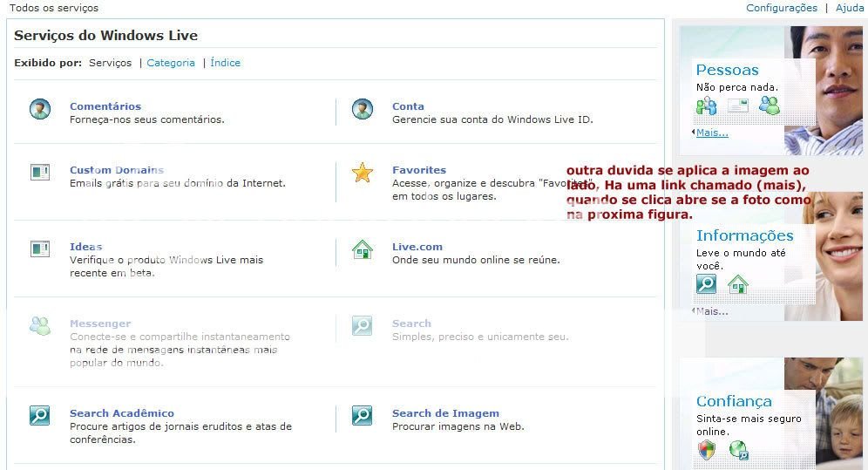868x470 pixels.
Task: Click the Ideas window icon
Action: tap(40, 249)
